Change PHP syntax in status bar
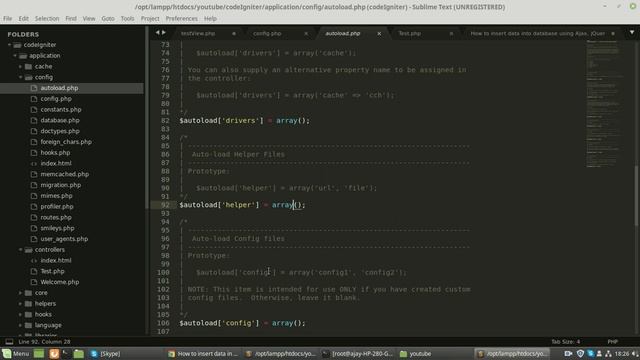Image resolution: width=640 pixels, height=360 pixels. (613, 342)
